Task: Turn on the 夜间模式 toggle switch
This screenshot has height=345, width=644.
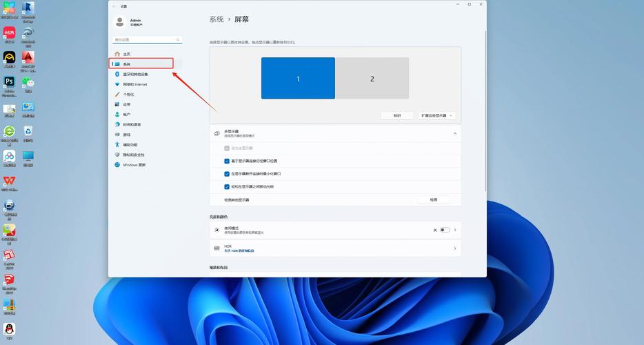Action: [x=445, y=230]
